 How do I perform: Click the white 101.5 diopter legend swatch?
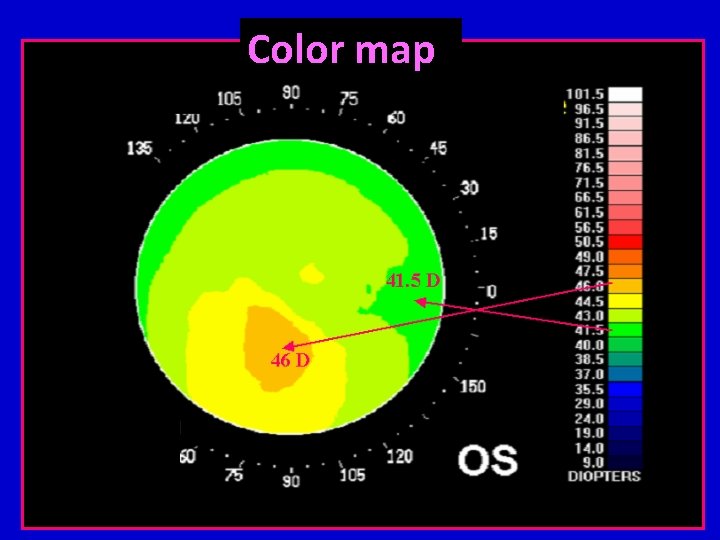(625, 95)
